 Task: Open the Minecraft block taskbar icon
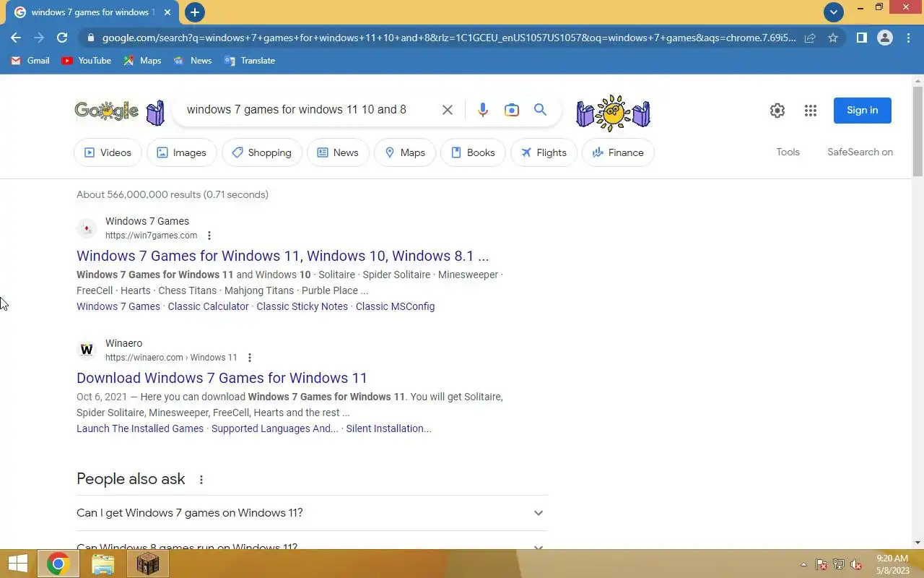click(x=148, y=564)
